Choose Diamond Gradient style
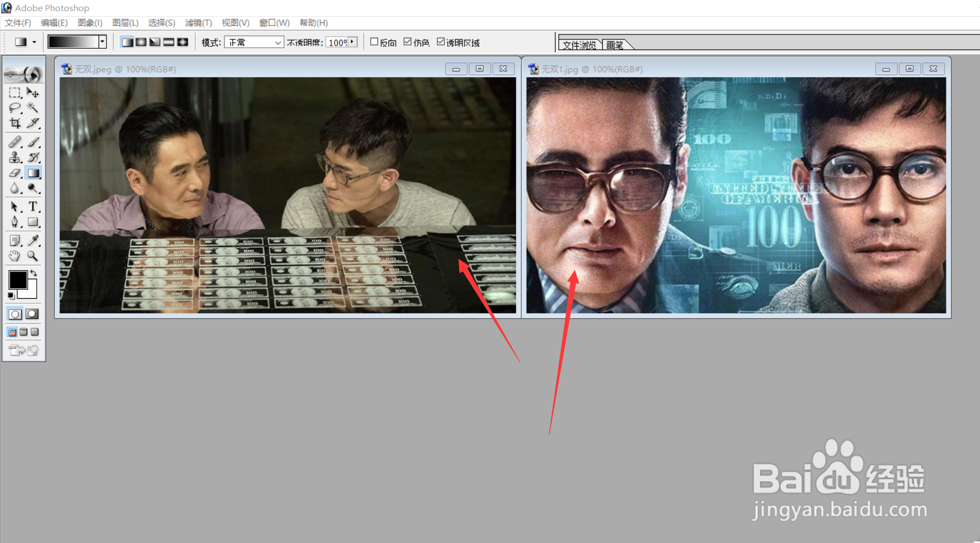980x543 pixels. [183, 42]
